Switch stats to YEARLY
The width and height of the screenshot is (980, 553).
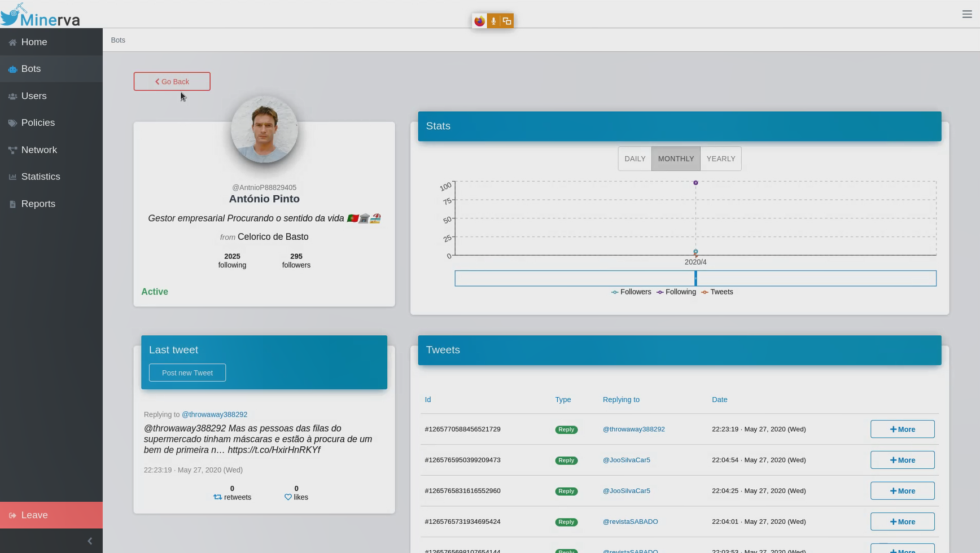tap(721, 159)
